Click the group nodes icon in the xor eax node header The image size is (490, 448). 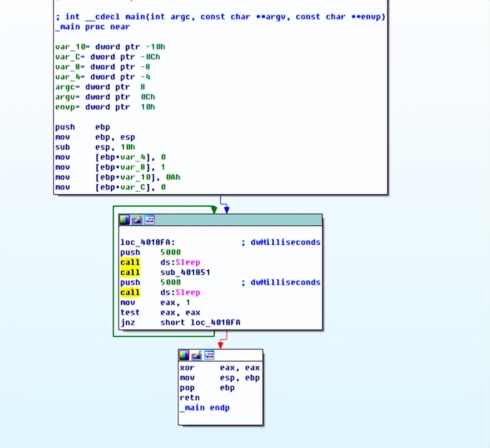point(209,355)
